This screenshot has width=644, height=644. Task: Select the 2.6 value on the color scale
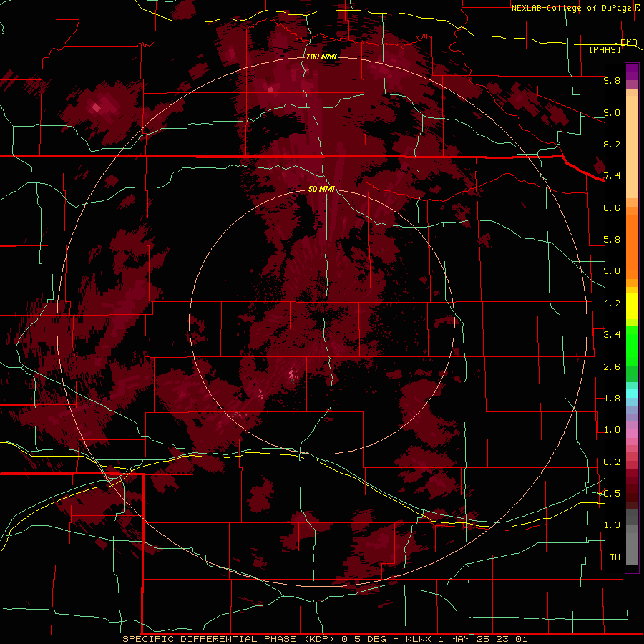612,367
